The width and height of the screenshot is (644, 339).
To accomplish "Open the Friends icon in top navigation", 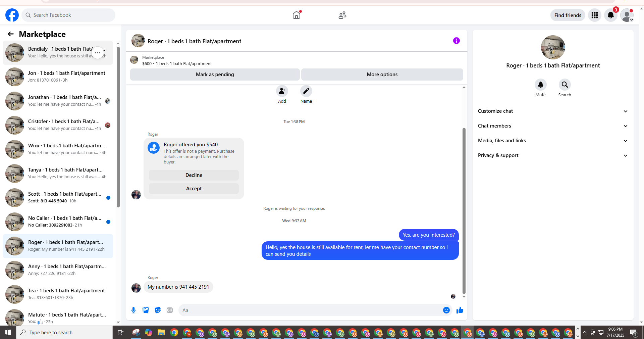I will pos(342,15).
